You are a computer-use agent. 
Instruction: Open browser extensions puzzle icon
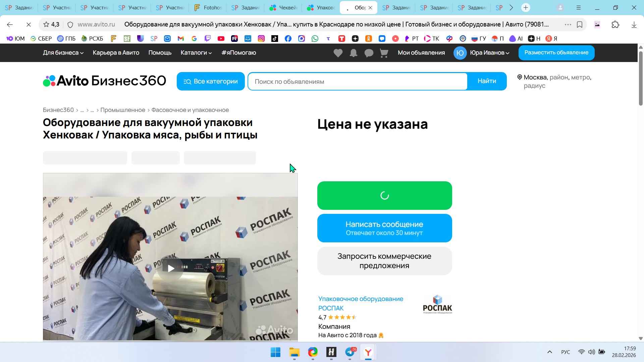(615, 24)
